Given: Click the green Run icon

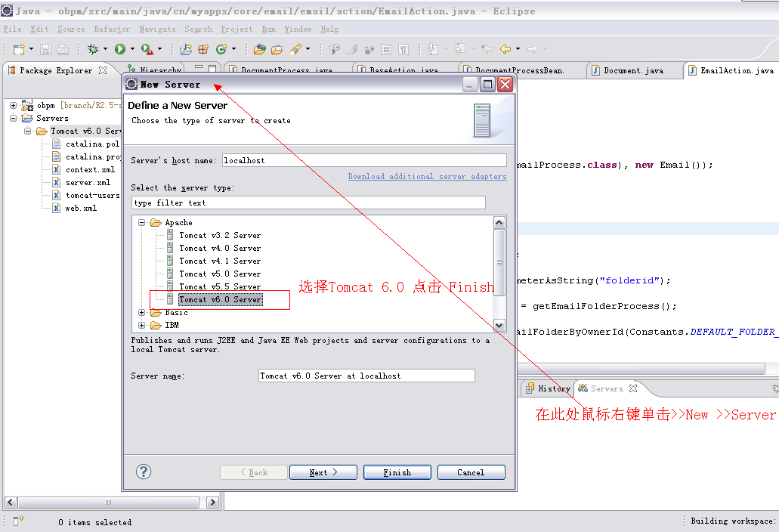Looking at the screenshot, I should click(119, 49).
